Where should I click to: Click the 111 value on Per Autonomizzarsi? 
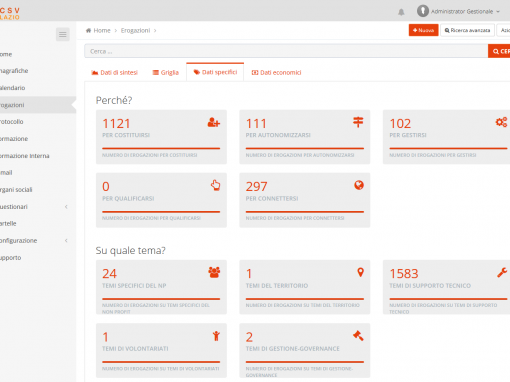(256, 124)
